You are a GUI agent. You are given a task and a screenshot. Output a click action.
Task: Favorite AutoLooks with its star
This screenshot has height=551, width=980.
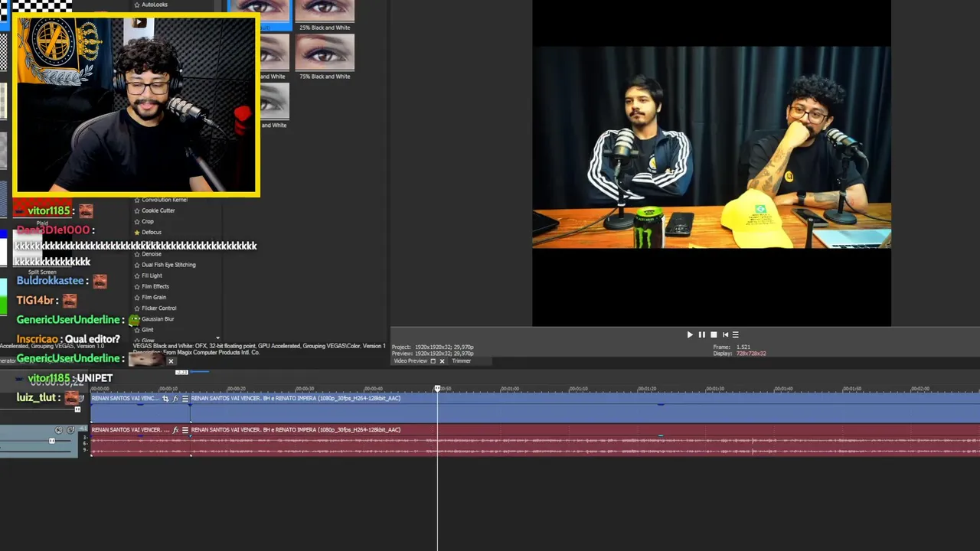click(x=137, y=5)
